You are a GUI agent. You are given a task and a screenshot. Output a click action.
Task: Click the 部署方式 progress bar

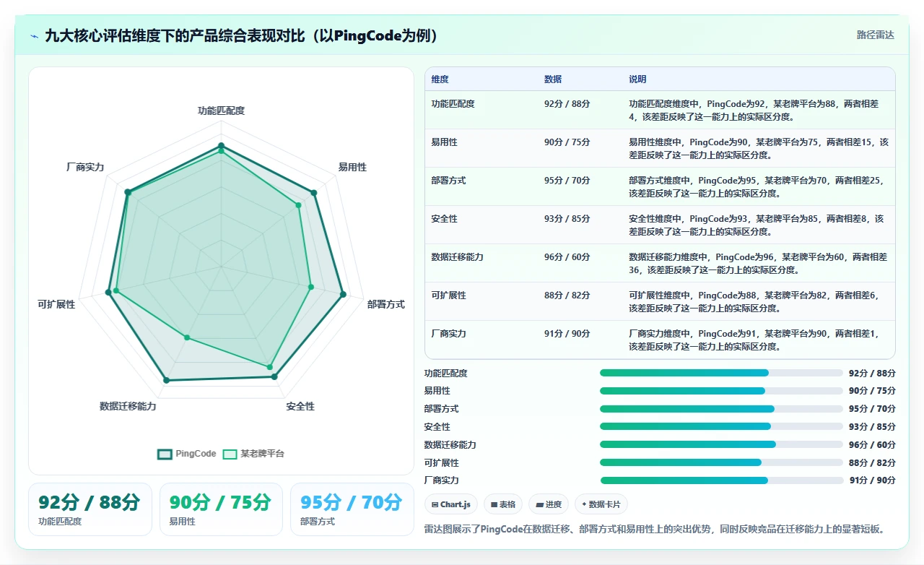tap(721, 409)
